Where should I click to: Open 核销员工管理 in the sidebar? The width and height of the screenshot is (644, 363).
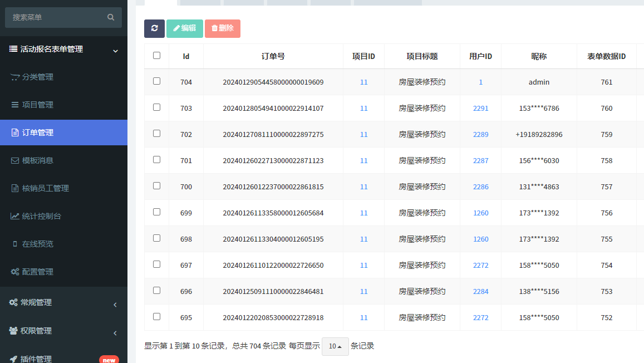(x=46, y=188)
